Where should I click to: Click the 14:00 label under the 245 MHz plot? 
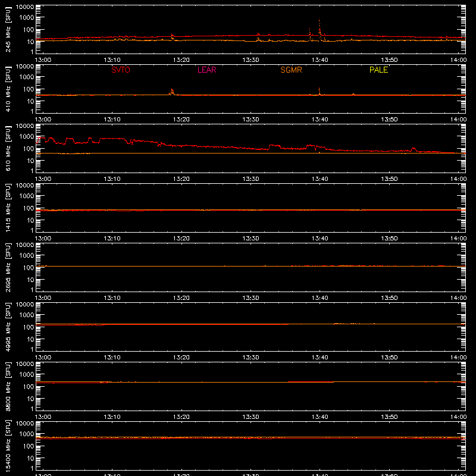click(458, 60)
